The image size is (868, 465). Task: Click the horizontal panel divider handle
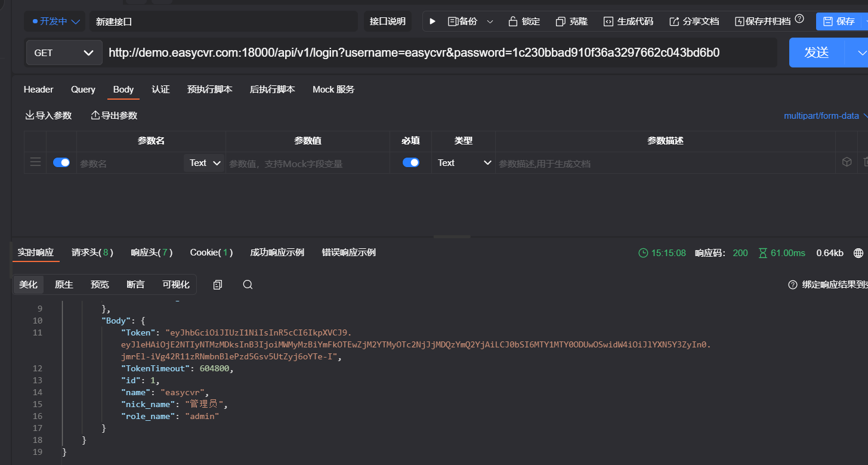click(x=452, y=237)
